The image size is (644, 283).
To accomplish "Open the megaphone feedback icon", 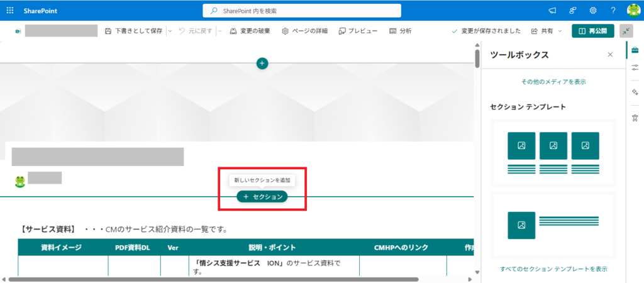I will [552, 11].
